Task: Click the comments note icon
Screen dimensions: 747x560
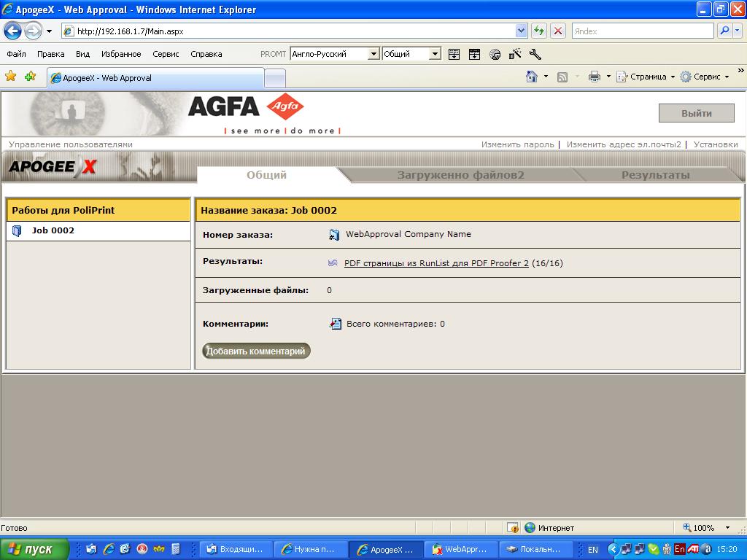Action: click(x=336, y=324)
